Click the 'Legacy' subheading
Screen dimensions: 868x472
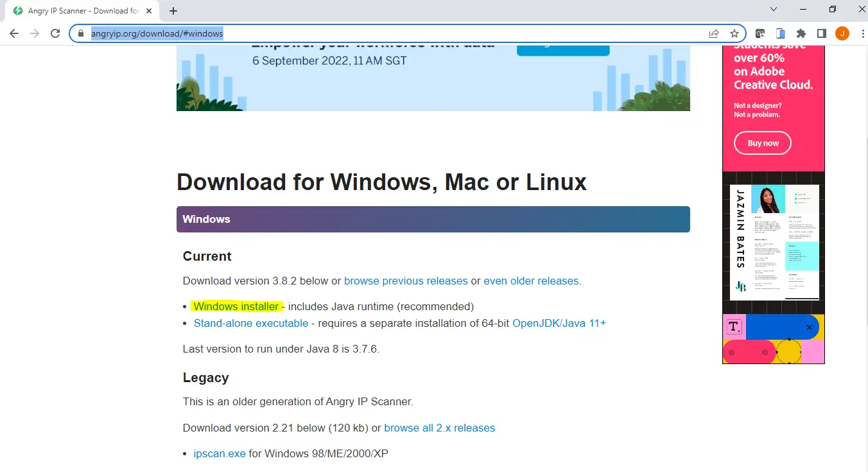click(x=205, y=378)
